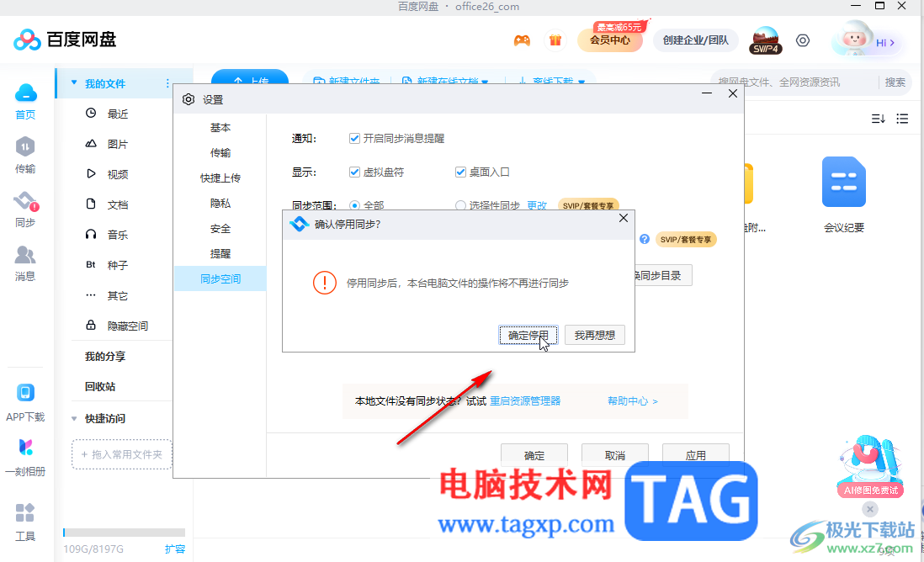
Task: Click the gift box icon
Action: click(x=555, y=40)
